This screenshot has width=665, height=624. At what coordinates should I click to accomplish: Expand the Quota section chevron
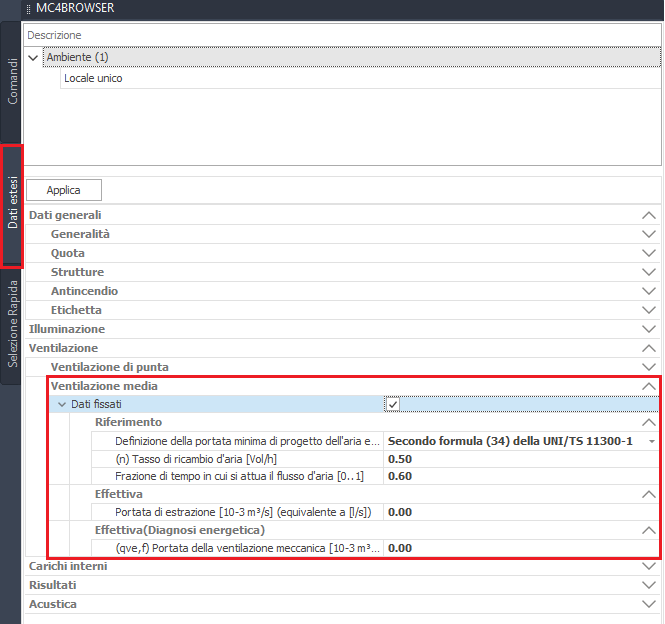click(649, 253)
